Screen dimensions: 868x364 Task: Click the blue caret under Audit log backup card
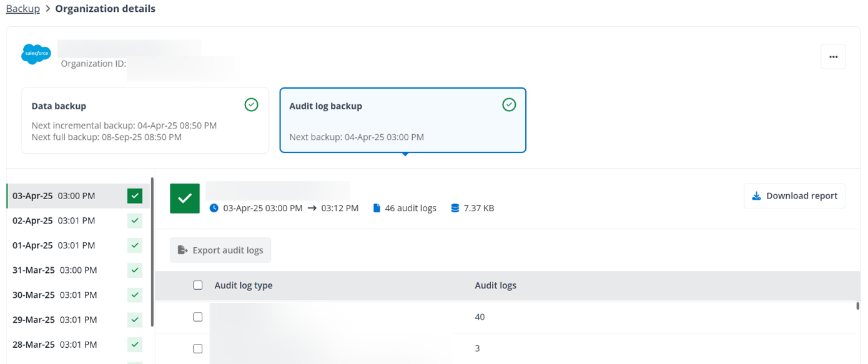click(405, 153)
